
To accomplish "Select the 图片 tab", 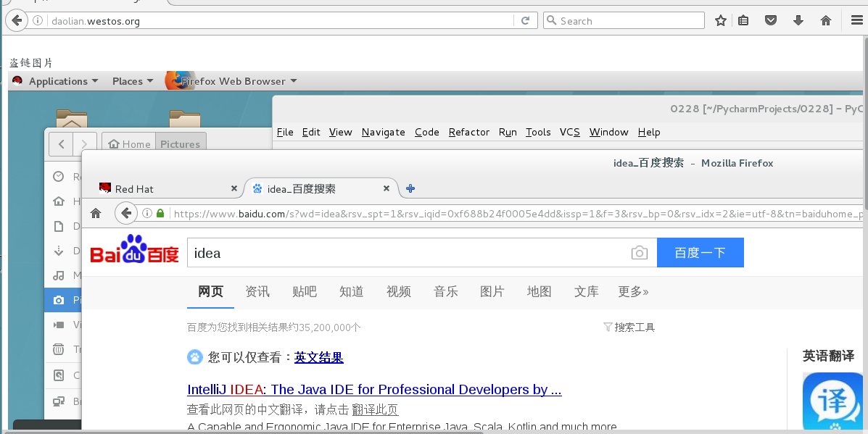I will point(492,291).
